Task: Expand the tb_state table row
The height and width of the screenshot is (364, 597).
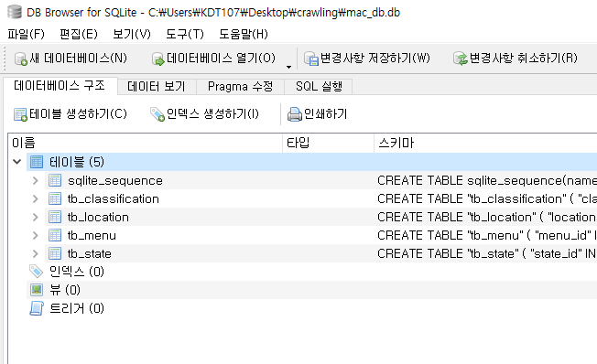Action: pyautogui.click(x=36, y=253)
